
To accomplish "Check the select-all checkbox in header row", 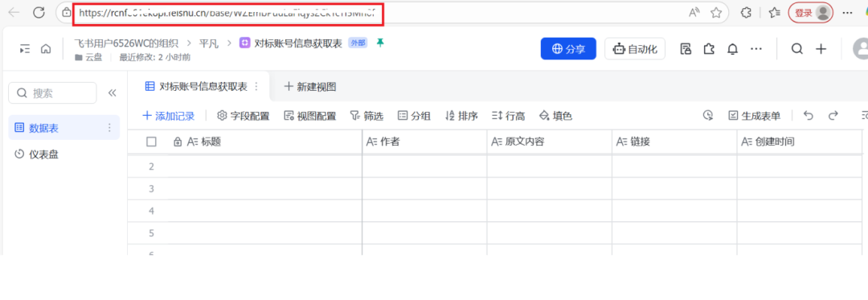I will pos(151,142).
